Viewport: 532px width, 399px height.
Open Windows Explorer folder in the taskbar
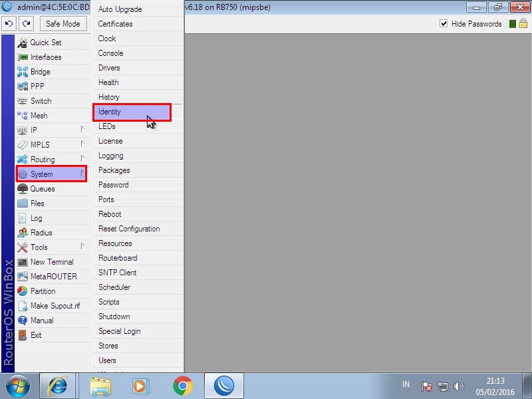pos(100,386)
